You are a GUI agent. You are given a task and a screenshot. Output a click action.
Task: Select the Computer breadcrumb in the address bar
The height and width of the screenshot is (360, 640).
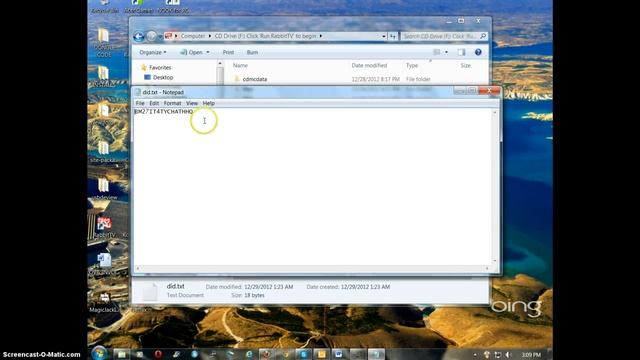(193, 36)
